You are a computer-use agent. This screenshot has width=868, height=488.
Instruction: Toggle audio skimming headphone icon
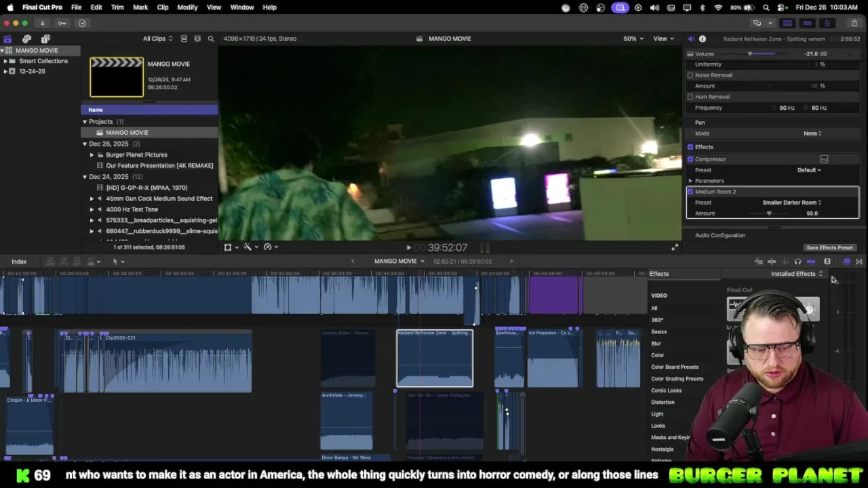(797, 262)
